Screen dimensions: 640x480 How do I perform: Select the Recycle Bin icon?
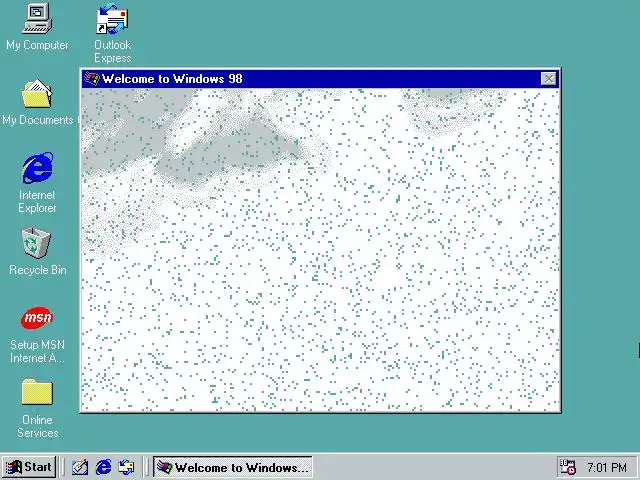(36, 243)
